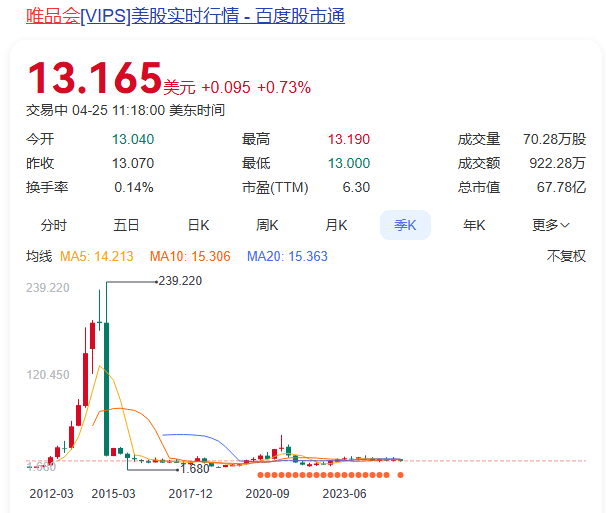Click the 市盈(TTM) value 6.30
The height and width of the screenshot is (513, 606).
click(356, 187)
